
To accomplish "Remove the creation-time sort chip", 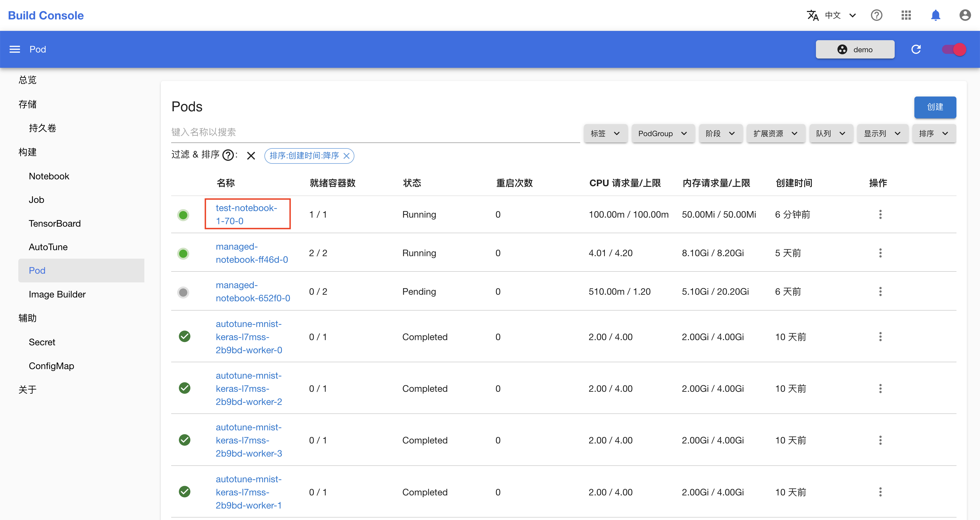I will pyautogui.click(x=346, y=156).
